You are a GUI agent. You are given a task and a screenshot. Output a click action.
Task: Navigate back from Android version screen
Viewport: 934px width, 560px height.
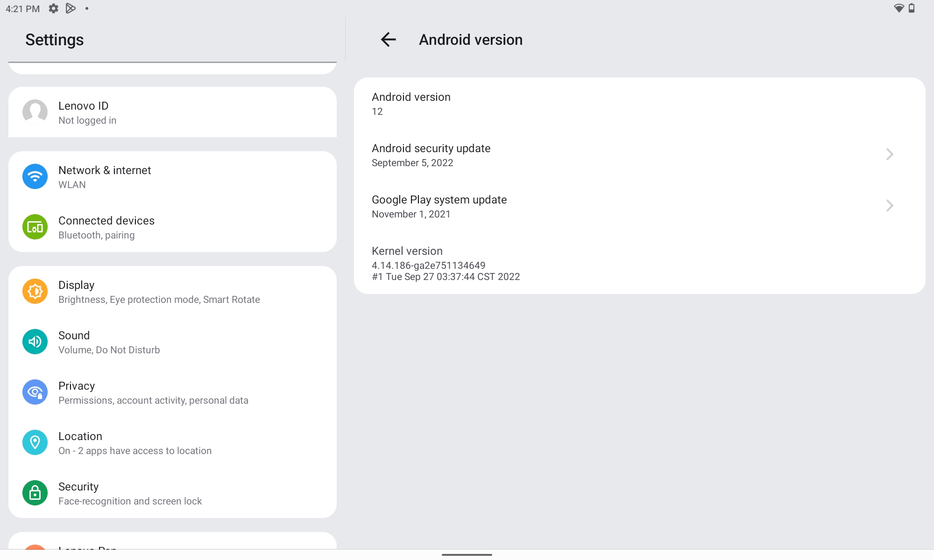click(388, 39)
